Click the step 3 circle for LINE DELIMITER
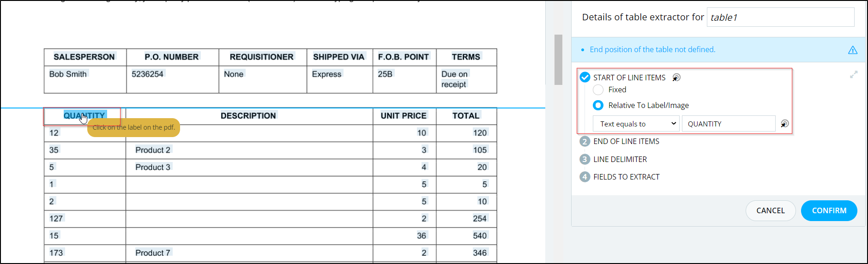The width and height of the screenshot is (868, 264). click(585, 159)
